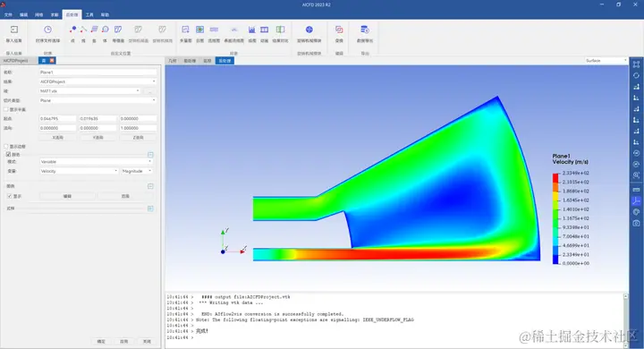Click the data export icon
The height and width of the screenshot is (349, 644).
point(364,30)
